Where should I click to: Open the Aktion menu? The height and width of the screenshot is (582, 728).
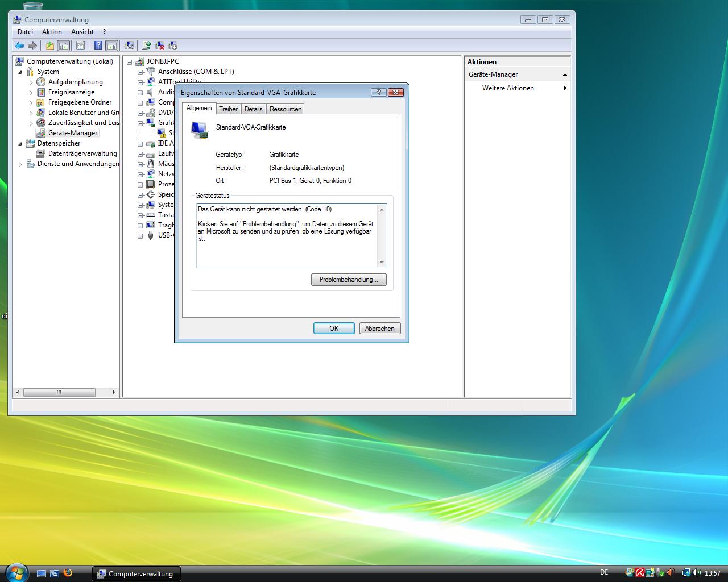[52, 32]
